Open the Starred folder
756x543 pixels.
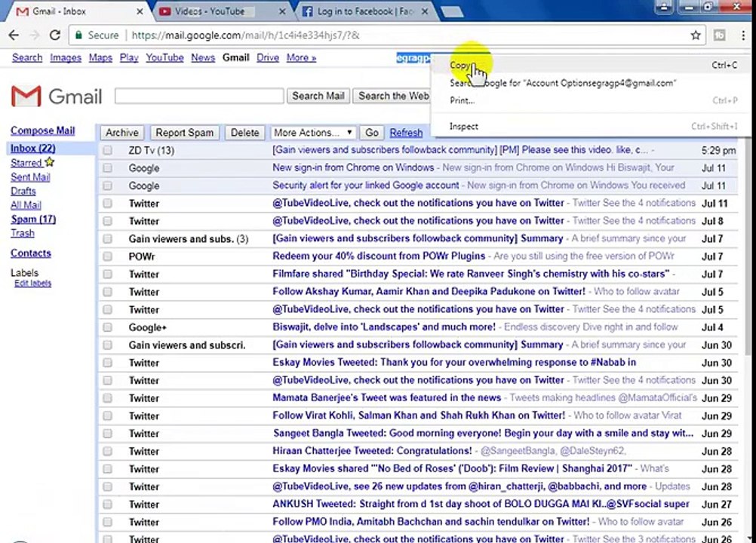pos(26,163)
